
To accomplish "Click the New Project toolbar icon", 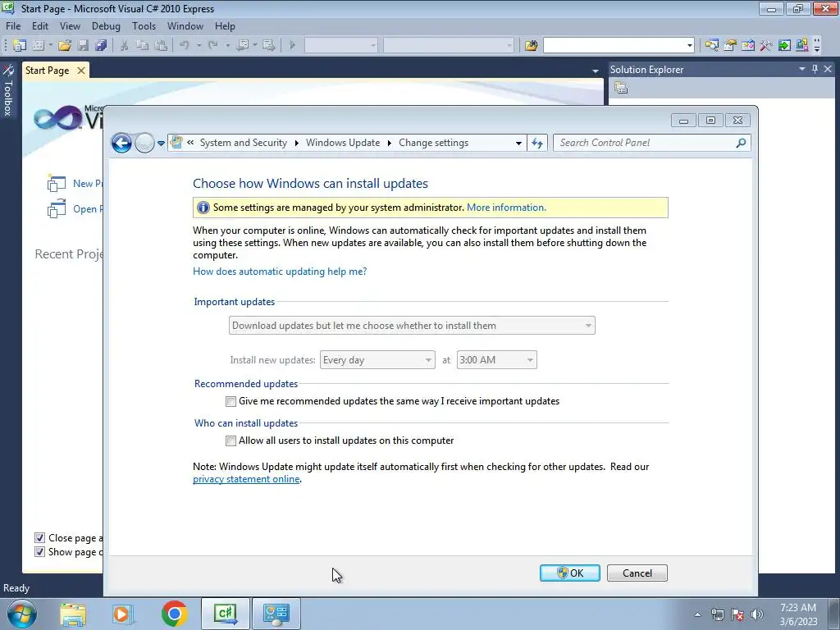I will click(x=20, y=46).
